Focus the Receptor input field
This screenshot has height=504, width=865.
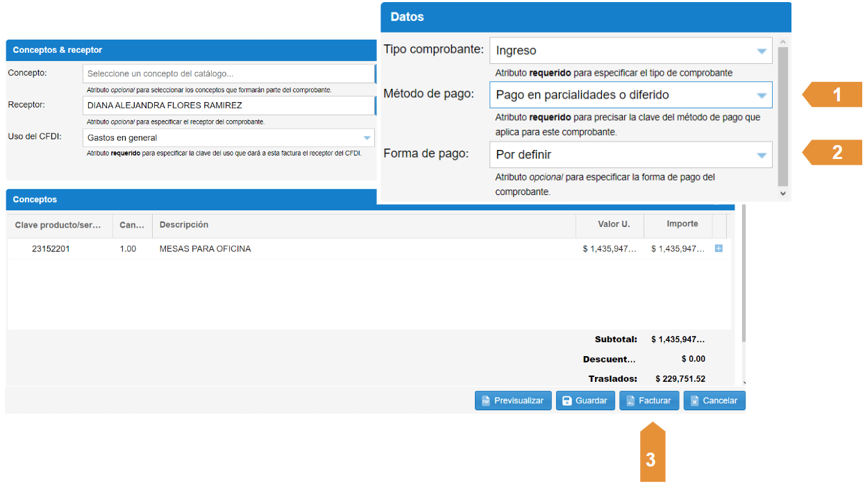[x=228, y=106]
